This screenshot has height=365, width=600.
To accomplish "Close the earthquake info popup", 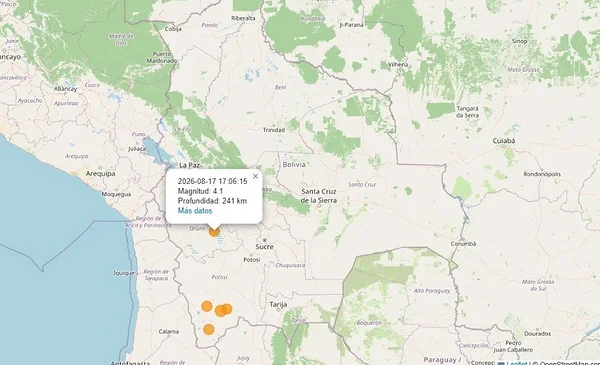I will point(256,176).
